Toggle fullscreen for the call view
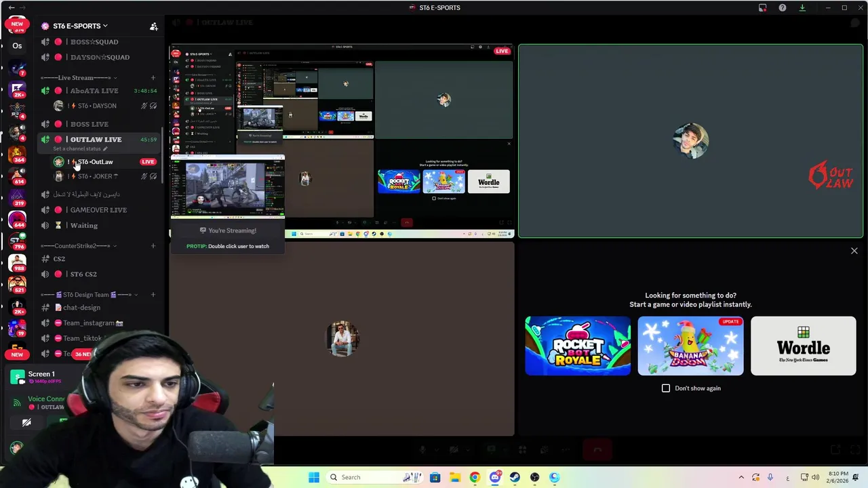 (855, 449)
